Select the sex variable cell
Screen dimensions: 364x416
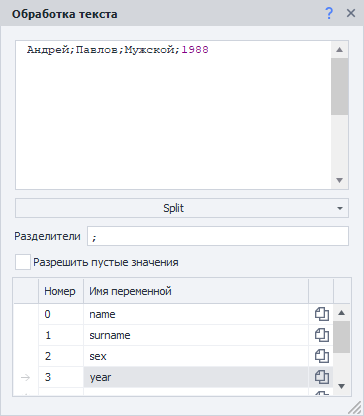(x=196, y=356)
